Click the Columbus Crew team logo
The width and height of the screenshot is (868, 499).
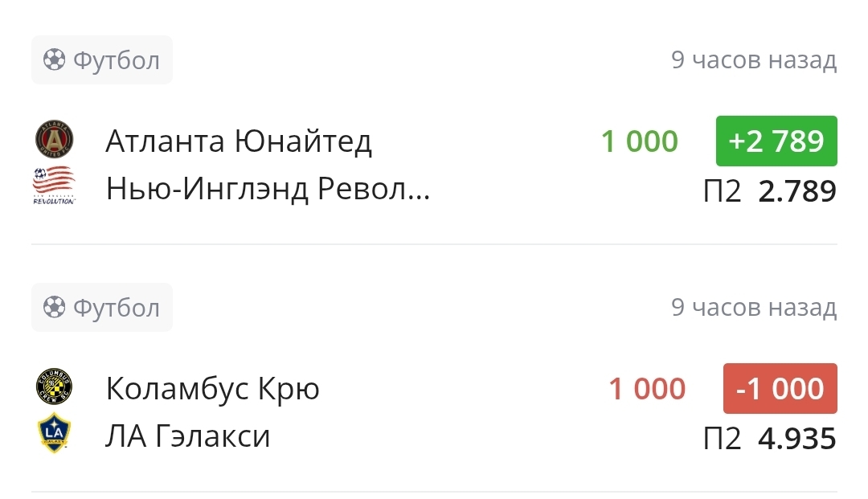tap(54, 387)
